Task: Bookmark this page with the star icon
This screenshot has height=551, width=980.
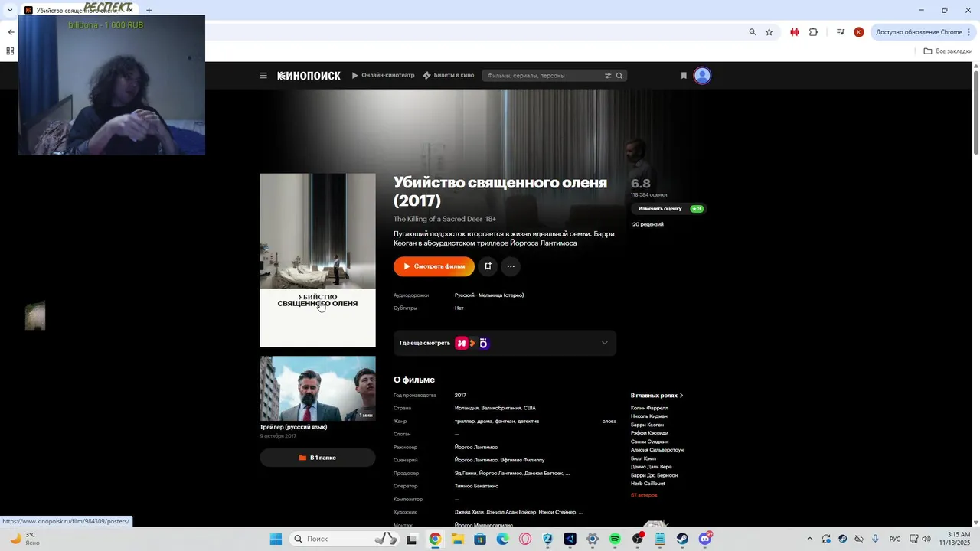Action: 769,32
